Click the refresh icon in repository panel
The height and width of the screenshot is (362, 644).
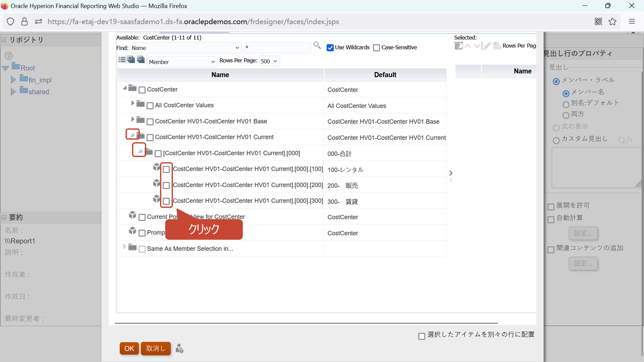click(9, 55)
